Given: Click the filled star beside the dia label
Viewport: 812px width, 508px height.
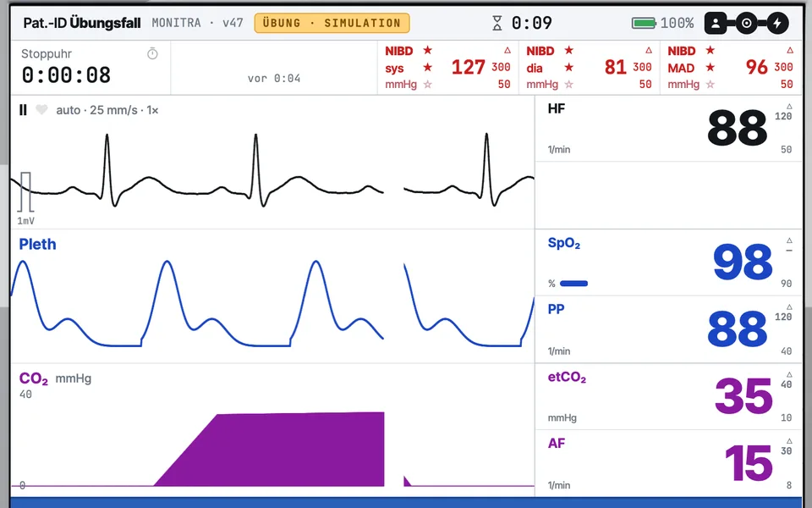Looking at the screenshot, I should pos(568,68).
